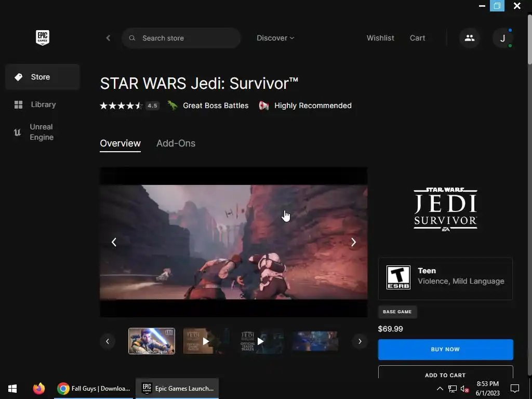
Task: Open the Friends list icon
Action: point(470,38)
